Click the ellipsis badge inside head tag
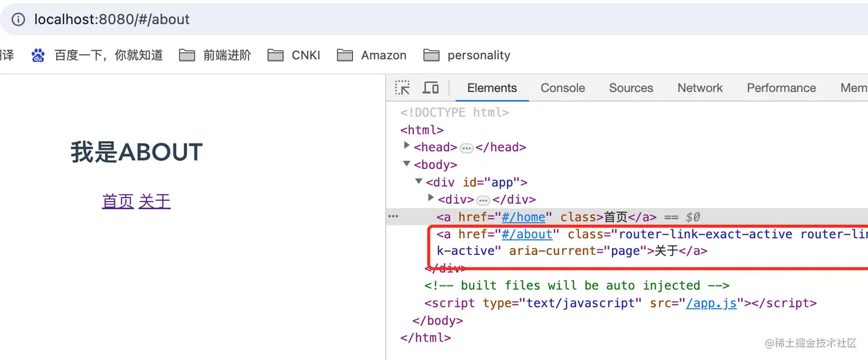The image size is (868, 360). pyautogui.click(x=466, y=148)
